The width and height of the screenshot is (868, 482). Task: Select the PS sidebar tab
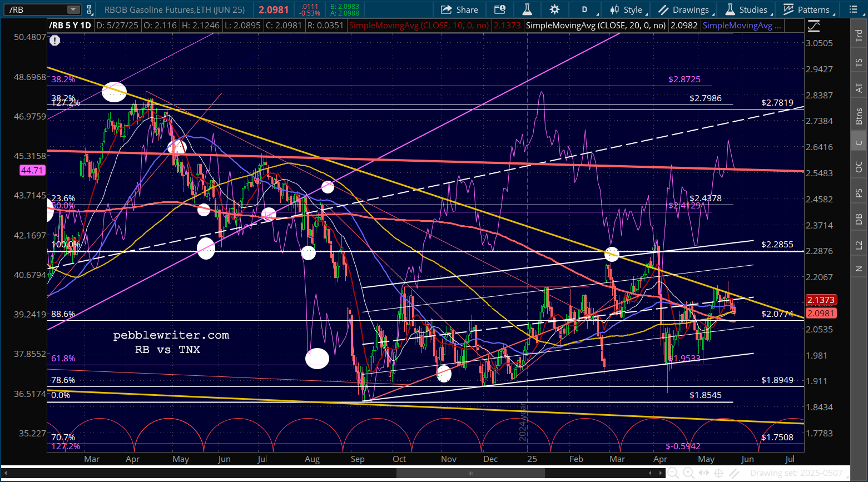(x=859, y=193)
